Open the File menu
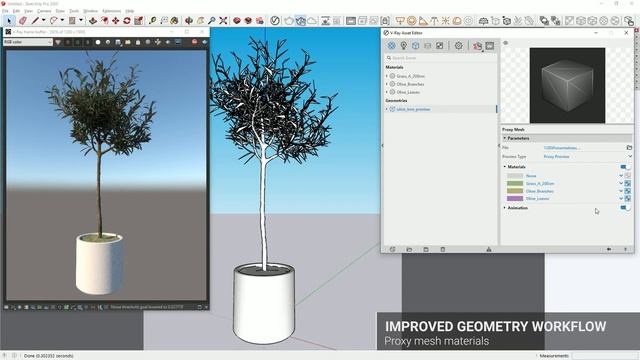Image resolution: width=640 pixels, height=360 pixels. pos(5,11)
